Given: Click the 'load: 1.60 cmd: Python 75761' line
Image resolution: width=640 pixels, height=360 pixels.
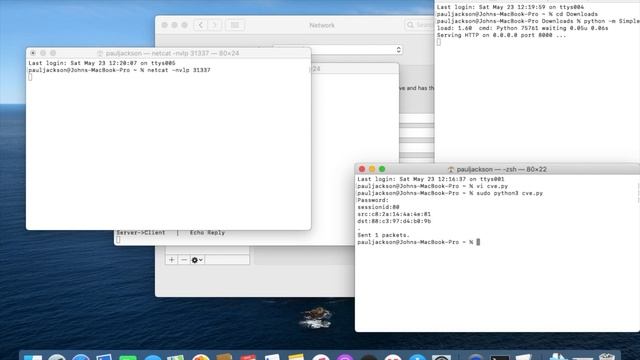Looking at the screenshot, I should click(522, 28).
